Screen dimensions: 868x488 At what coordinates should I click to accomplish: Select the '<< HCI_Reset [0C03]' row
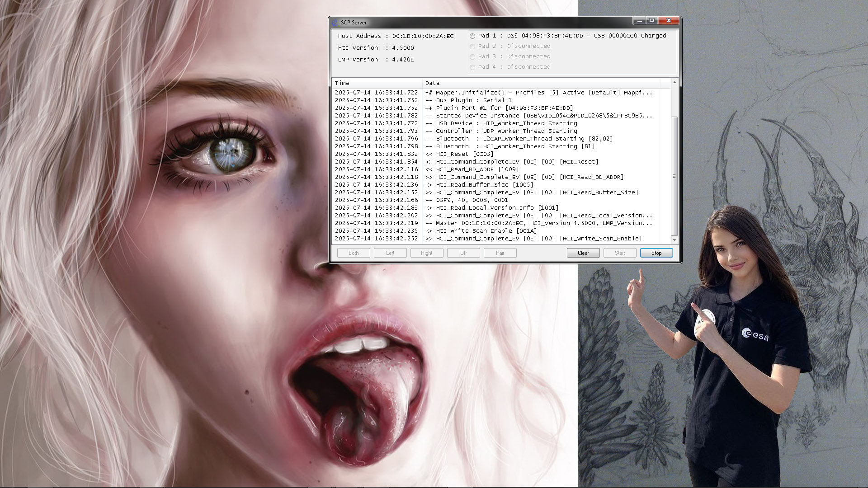pyautogui.click(x=495, y=154)
